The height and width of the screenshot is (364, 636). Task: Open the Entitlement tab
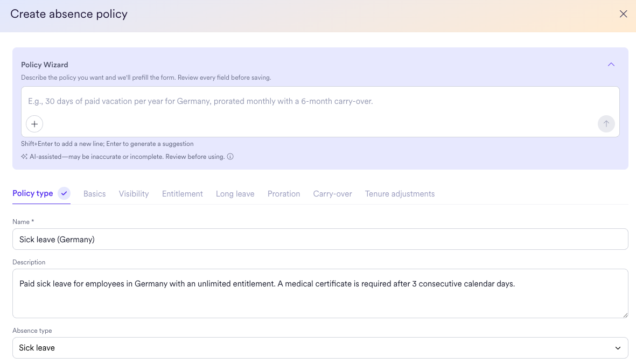coord(183,194)
